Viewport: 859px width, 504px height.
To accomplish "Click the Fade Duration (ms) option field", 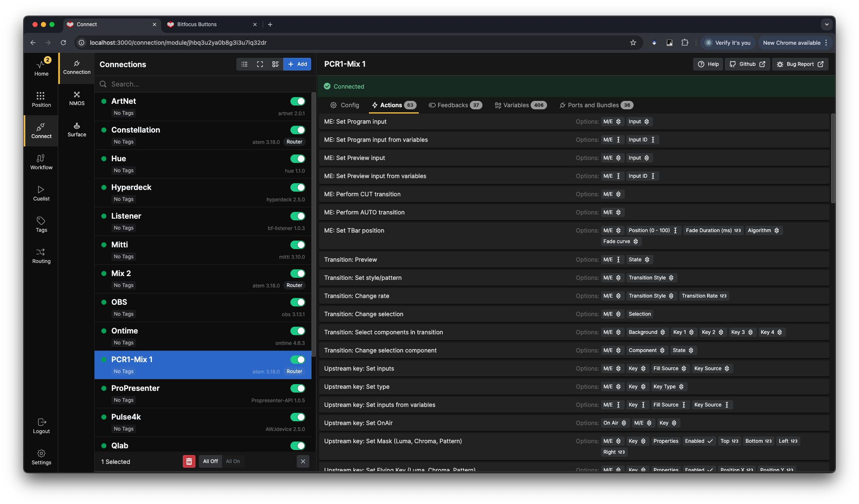I will 713,230.
